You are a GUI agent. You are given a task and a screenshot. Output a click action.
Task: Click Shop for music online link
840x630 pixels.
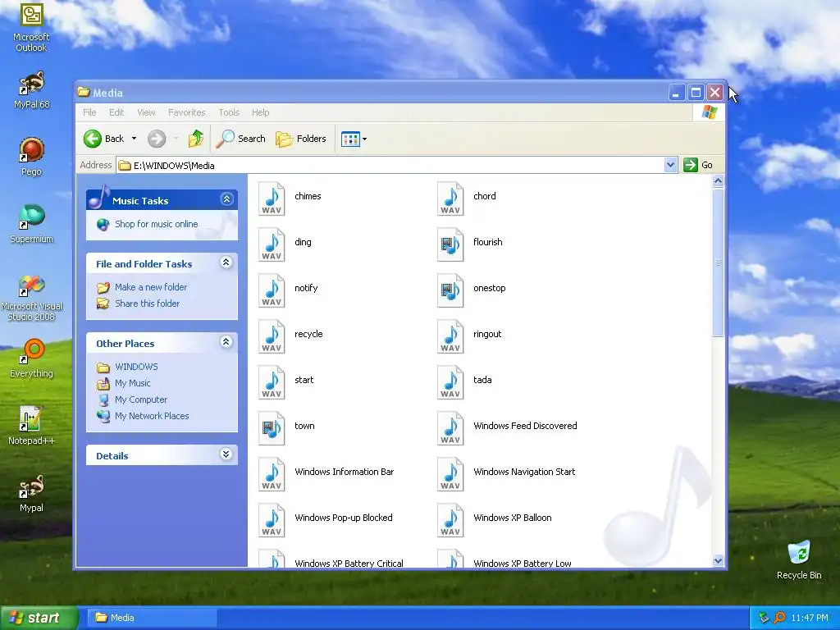[x=157, y=224]
